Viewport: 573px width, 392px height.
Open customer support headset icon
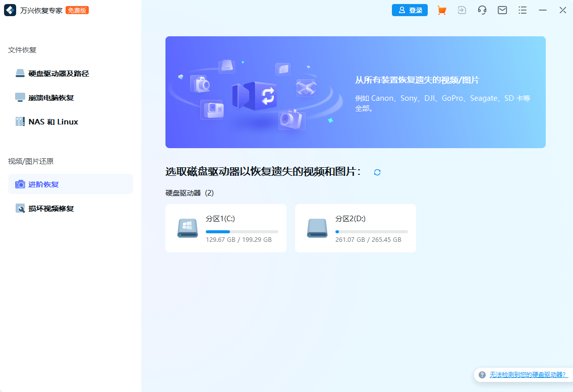click(482, 10)
